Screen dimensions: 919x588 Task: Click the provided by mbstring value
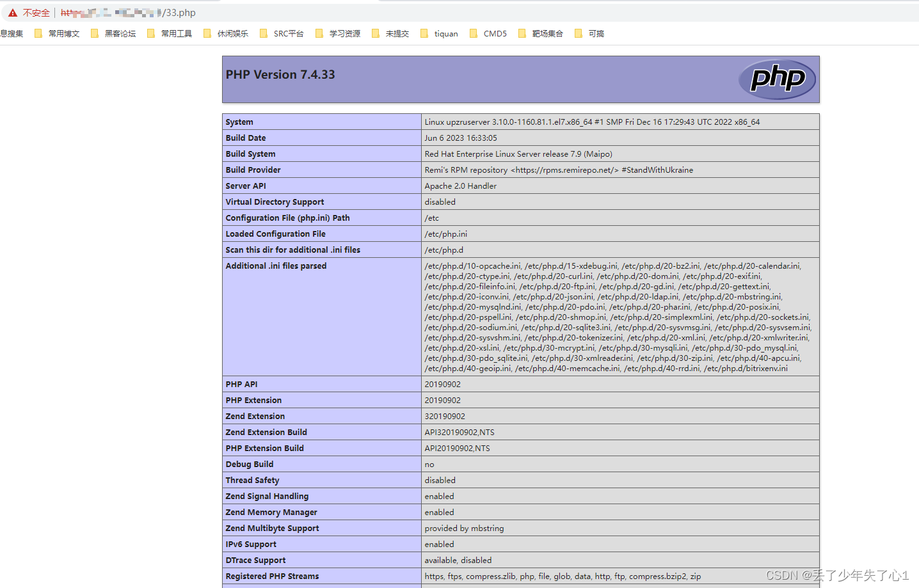tap(464, 528)
